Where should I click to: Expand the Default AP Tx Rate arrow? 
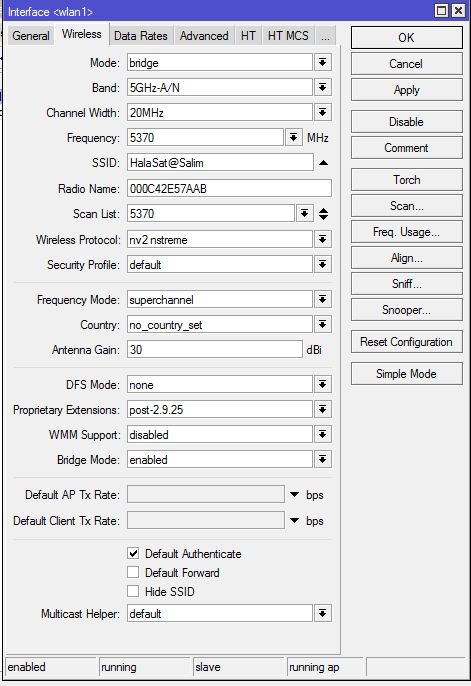click(294, 494)
